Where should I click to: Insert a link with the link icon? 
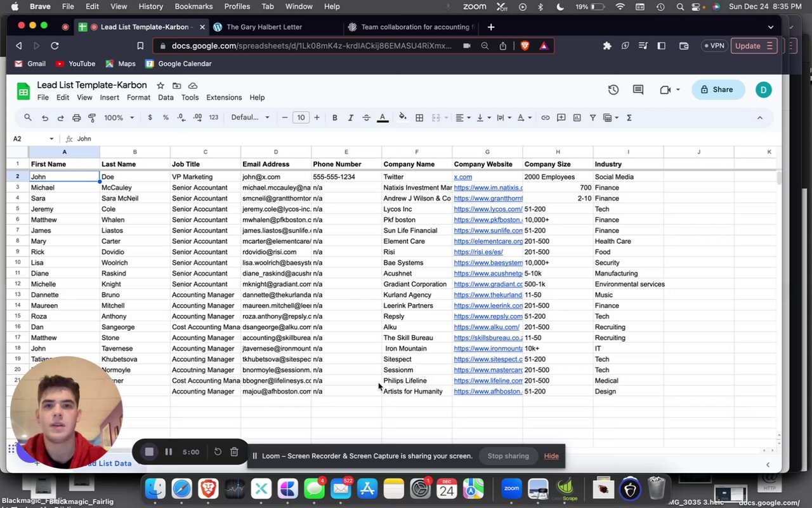click(546, 117)
